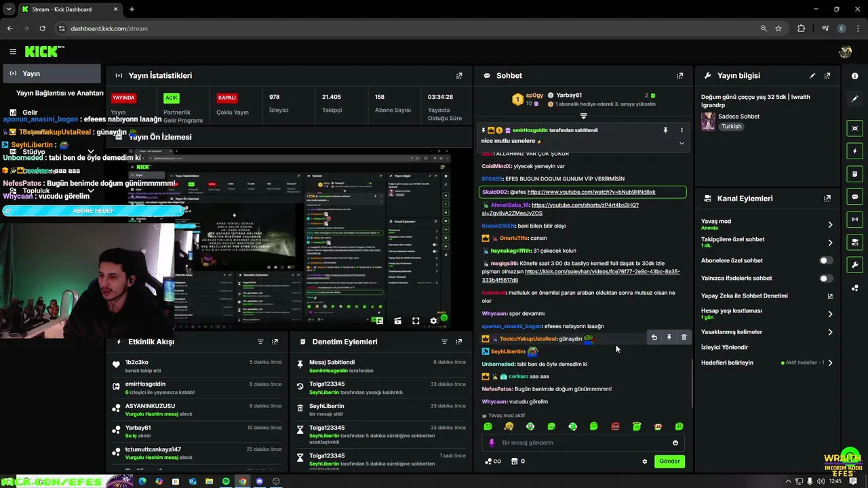Click the channel points infinity balance
Viewport: 868px width, 488px height.
click(493, 462)
